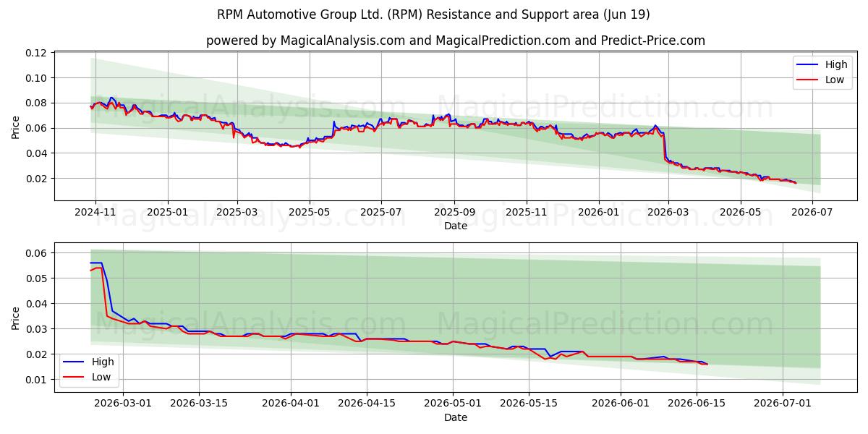This screenshot has width=868, height=434.
Task: Click the 0.10 price tick on the top chart
Action: [35, 78]
